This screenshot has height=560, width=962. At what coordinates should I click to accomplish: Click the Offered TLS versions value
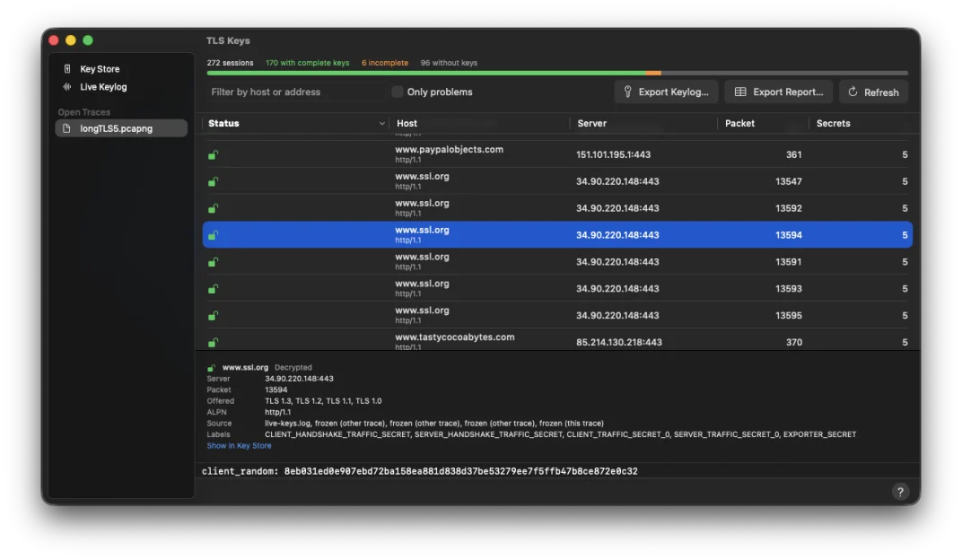[323, 401]
